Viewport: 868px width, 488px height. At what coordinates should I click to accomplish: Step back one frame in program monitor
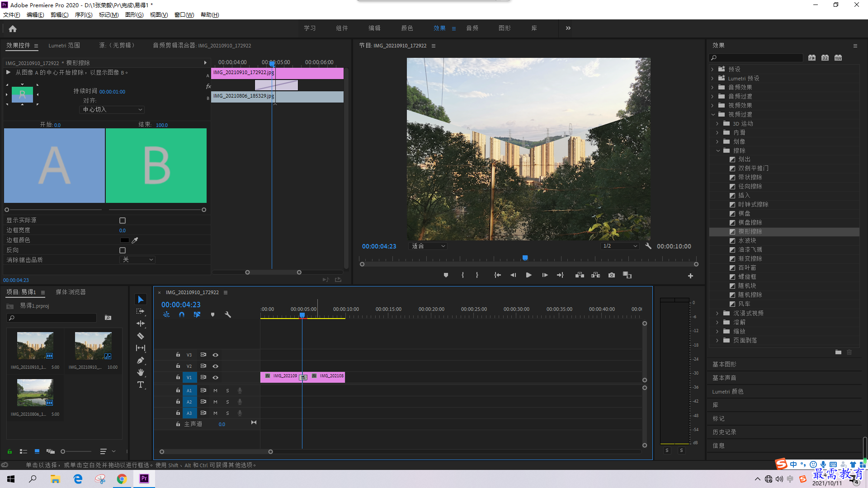click(513, 275)
